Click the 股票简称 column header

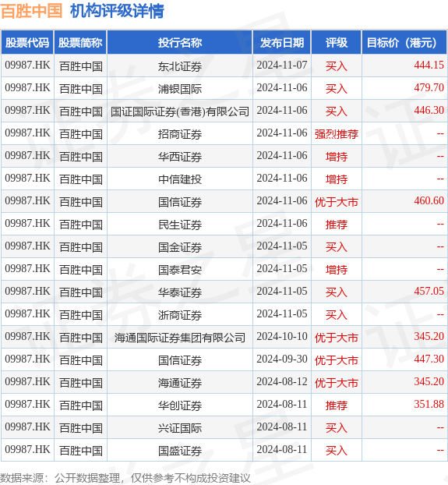point(80,43)
